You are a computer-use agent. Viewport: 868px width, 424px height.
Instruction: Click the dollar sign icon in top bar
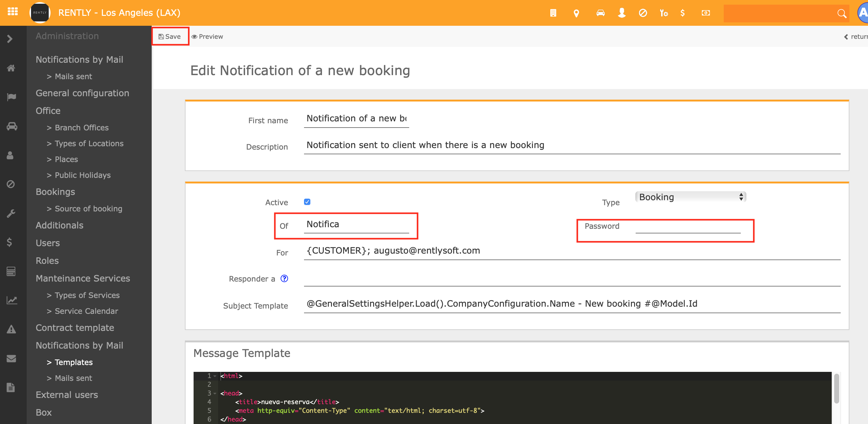682,13
